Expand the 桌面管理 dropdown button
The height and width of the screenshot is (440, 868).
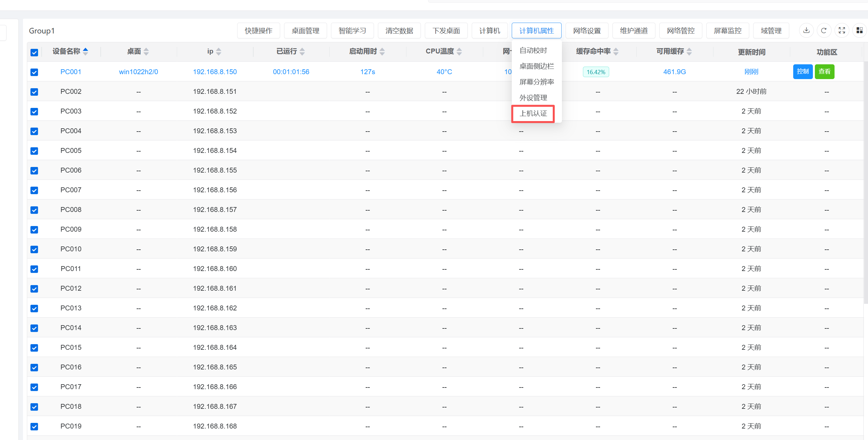click(x=305, y=31)
